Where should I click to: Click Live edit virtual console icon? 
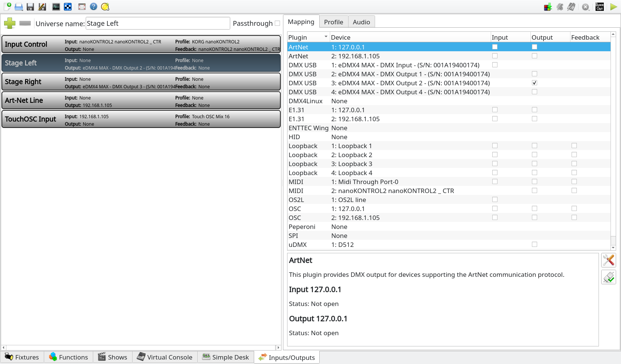point(571,7)
